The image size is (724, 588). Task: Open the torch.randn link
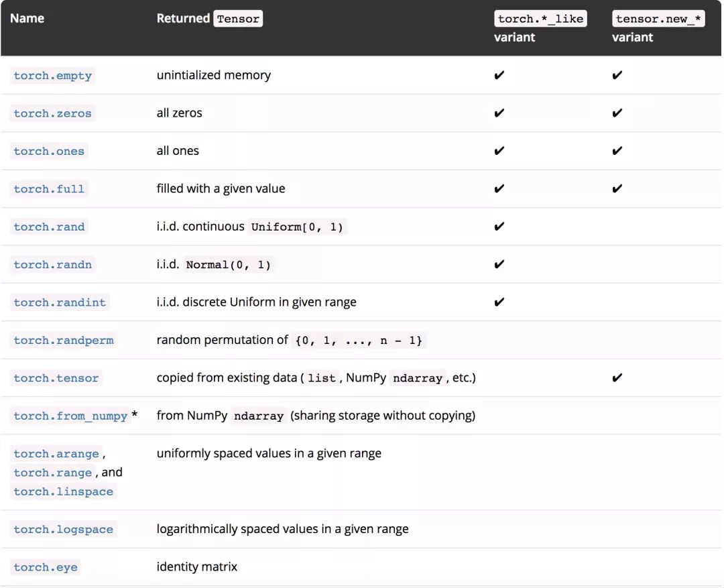click(52, 265)
